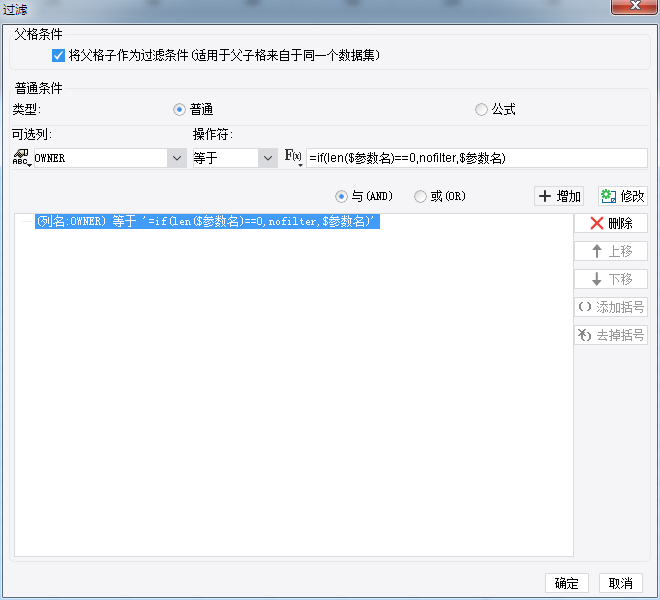Screen dimensions: 660x600
Task: Add brackets using 添加括号
Action: [611, 307]
